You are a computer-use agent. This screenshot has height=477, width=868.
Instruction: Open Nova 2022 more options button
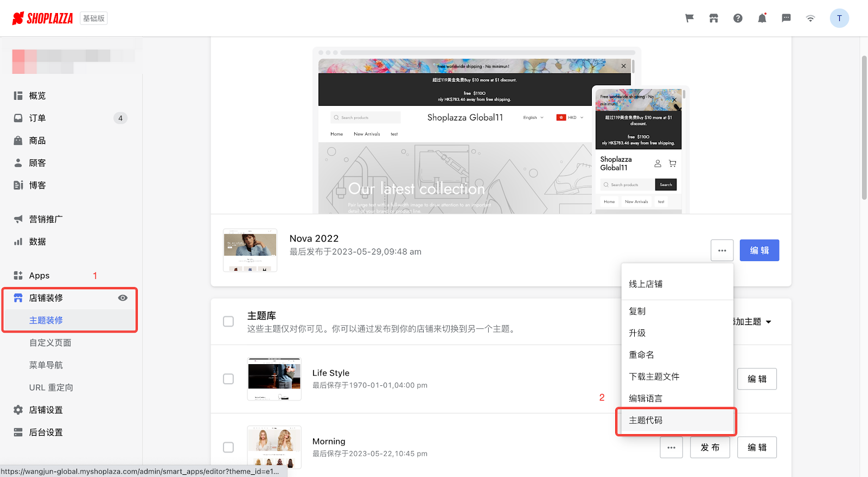pos(722,250)
